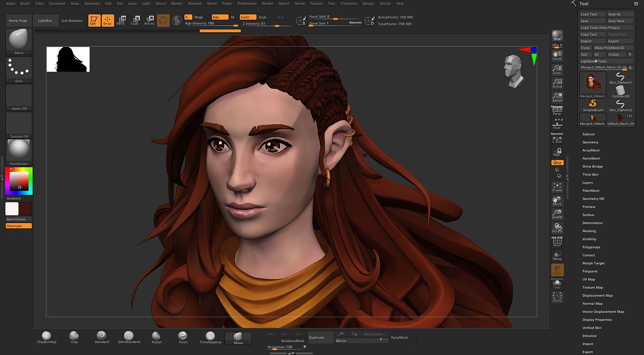Click the Edit mode icon
This screenshot has height=355, width=644.
94,20
